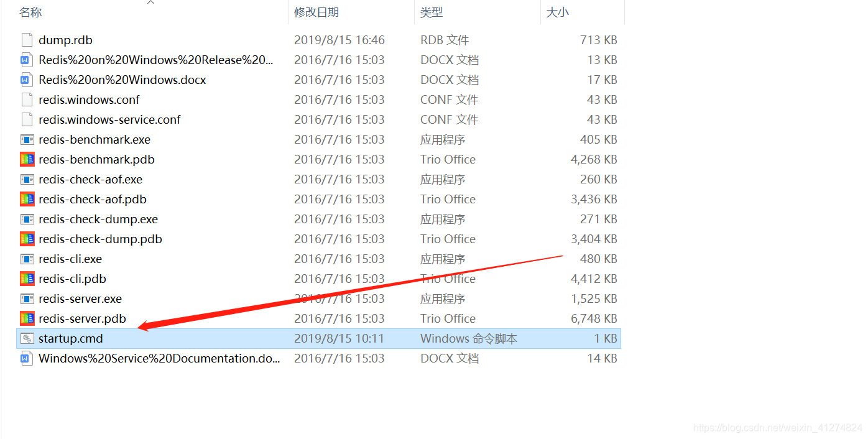Select the redis-benchmark.exe file name
The width and height of the screenshot is (868, 439).
95,140
